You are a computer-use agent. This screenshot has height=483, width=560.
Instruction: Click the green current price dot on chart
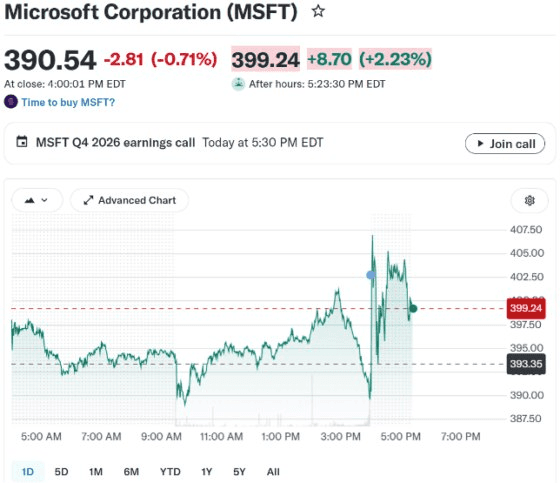tap(413, 308)
